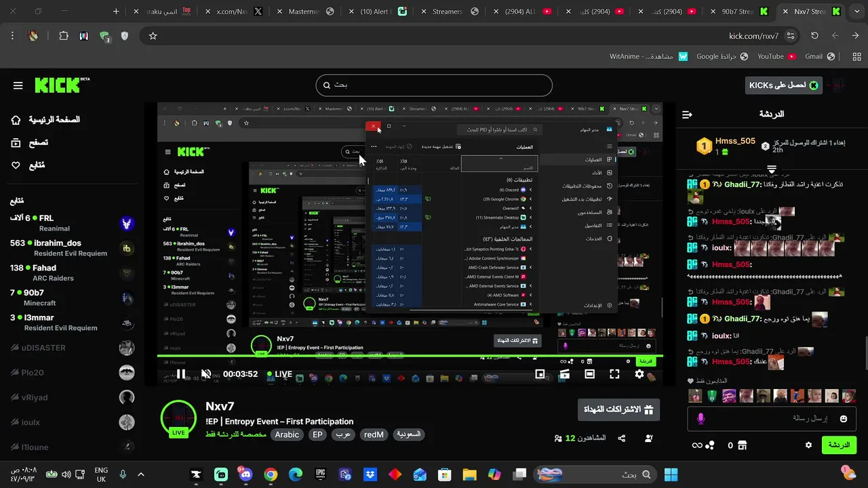
Task: Select offline channel ioulx in sidebar
Action: point(72,422)
